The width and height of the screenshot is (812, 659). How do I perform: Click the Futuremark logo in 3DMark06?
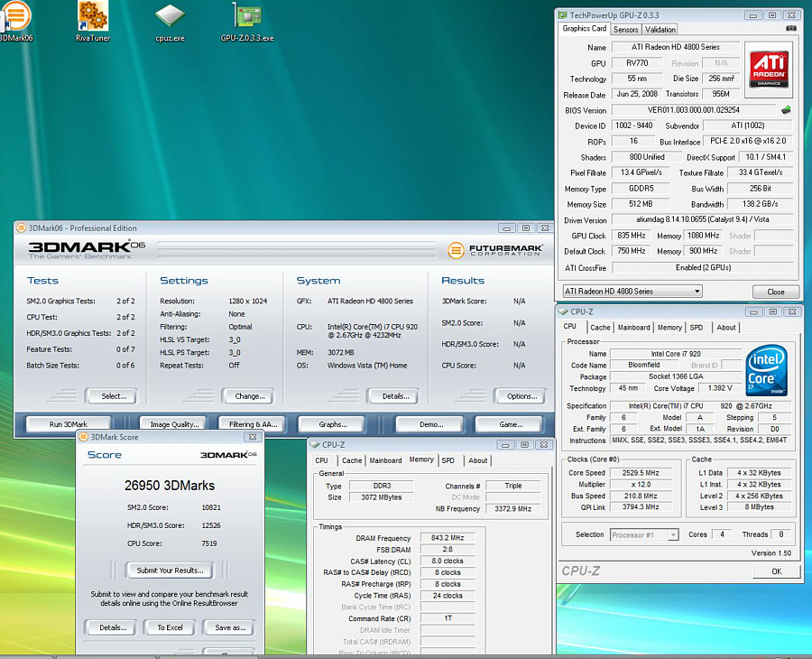[x=495, y=250]
